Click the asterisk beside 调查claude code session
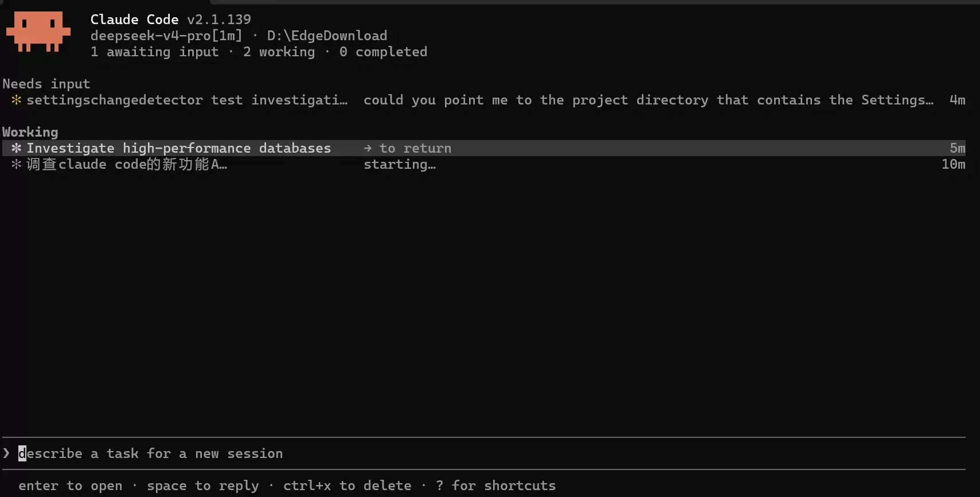 16,164
